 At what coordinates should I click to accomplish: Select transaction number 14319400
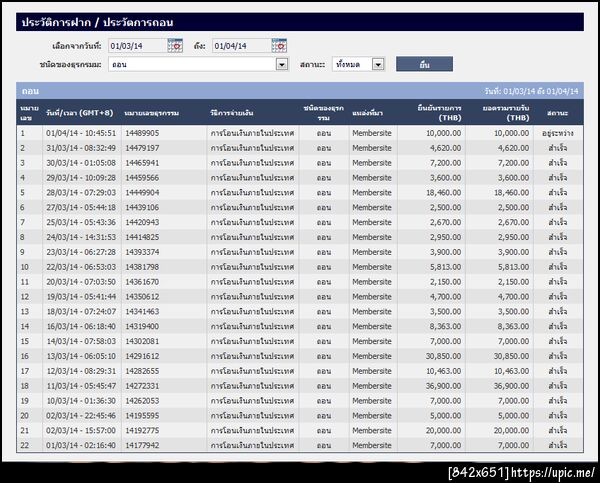(142, 326)
